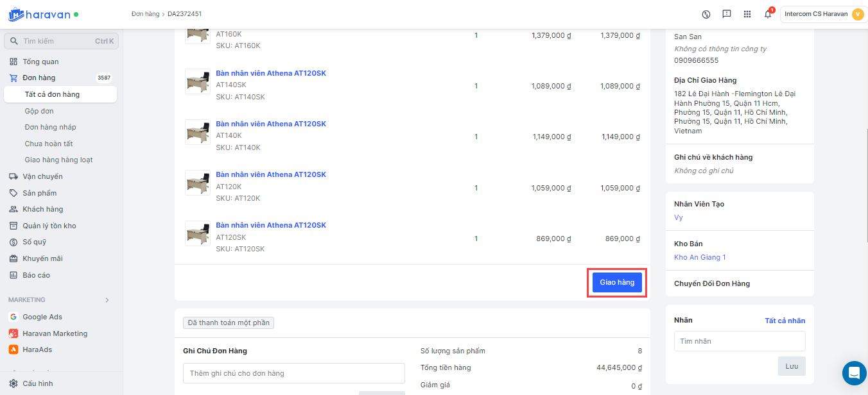868x395 pixels.
Task: Click the Khuyến mãi gift icon
Action: point(13,258)
